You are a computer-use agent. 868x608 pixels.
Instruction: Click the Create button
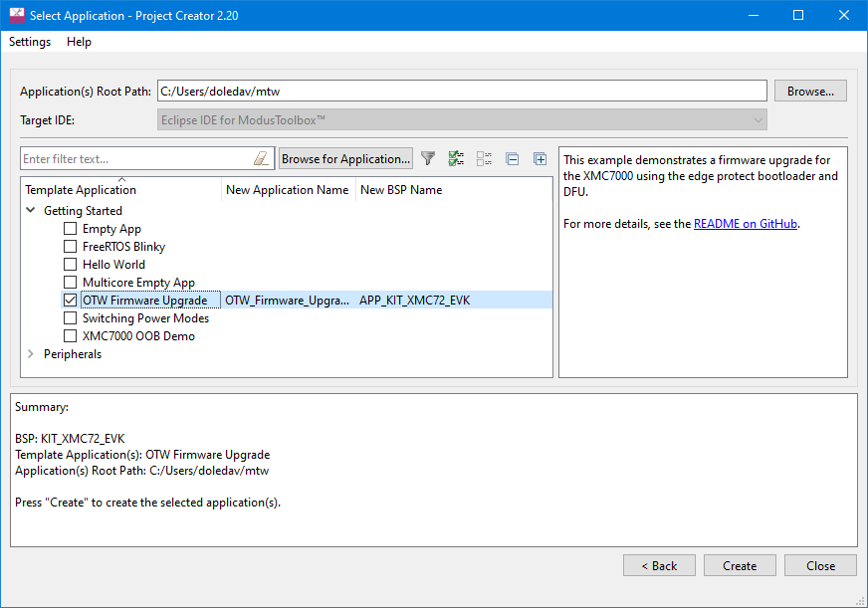pyautogui.click(x=740, y=565)
